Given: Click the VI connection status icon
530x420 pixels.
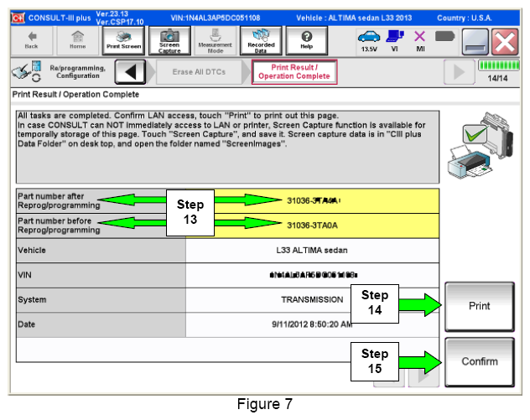Looking at the screenshot, I should [395, 37].
